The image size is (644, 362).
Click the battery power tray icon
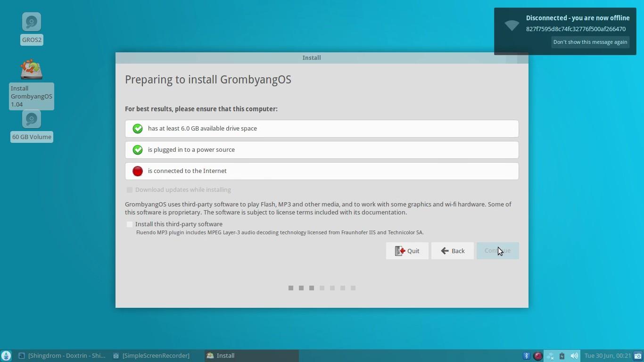click(561, 356)
